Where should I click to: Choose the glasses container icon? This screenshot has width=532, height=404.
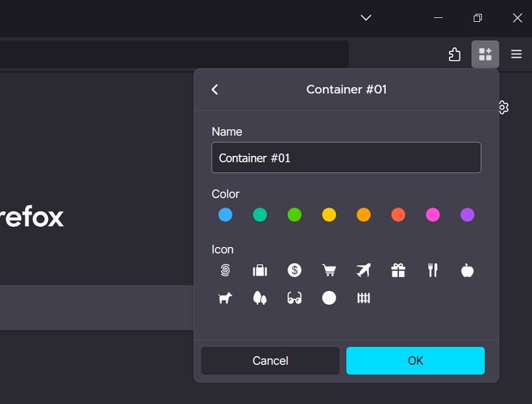pyautogui.click(x=295, y=298)
